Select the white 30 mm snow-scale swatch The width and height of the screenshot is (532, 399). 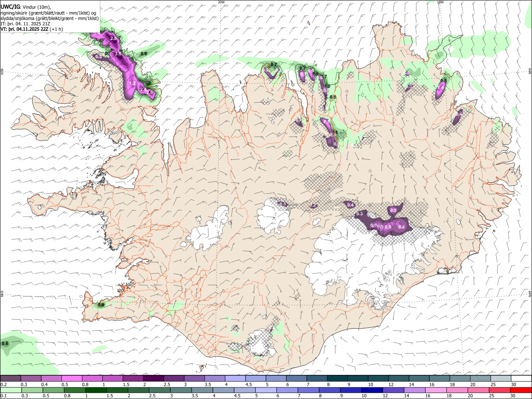(x=521, y=378)
